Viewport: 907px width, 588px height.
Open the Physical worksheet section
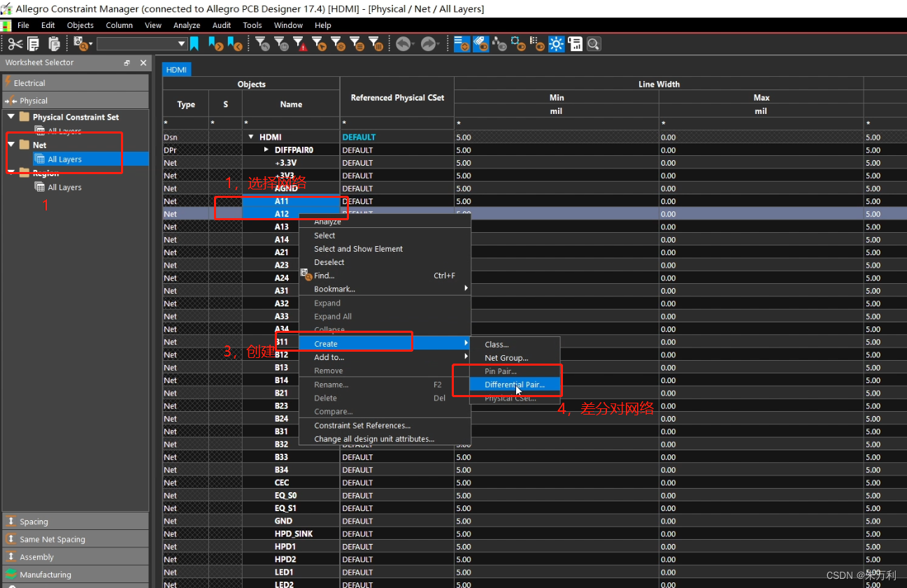pos(76,101)
